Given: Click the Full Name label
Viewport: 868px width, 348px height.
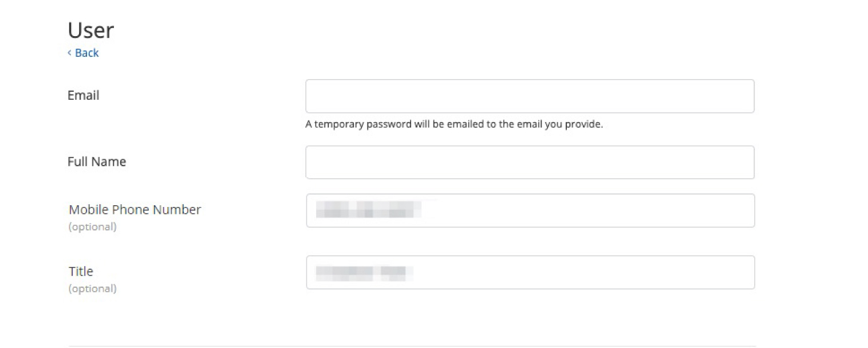Looking at the screenshot, I should 97,162.
